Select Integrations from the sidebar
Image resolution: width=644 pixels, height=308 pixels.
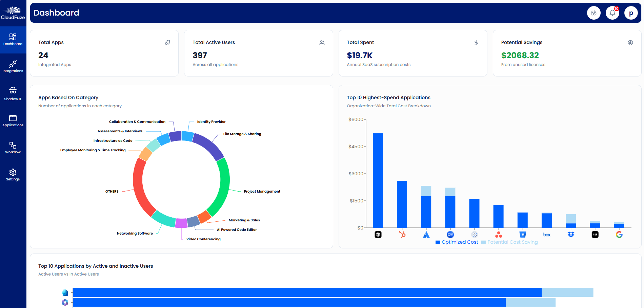pyautogui.click(x=13, y=66)
